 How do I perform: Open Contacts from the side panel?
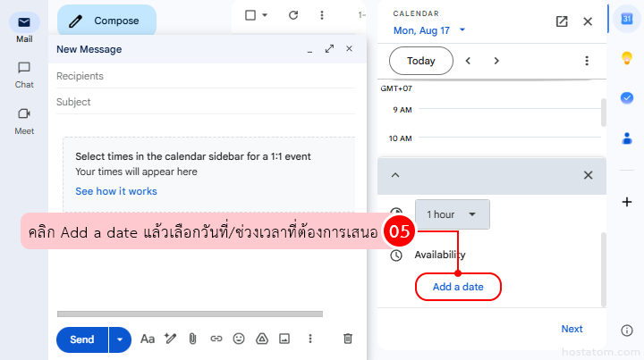(627, 138)
